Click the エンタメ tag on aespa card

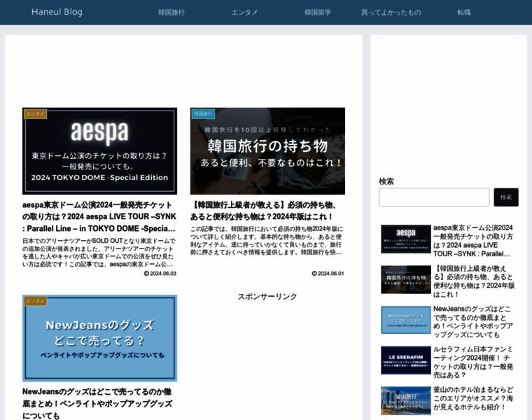click(x=35, y=113)
